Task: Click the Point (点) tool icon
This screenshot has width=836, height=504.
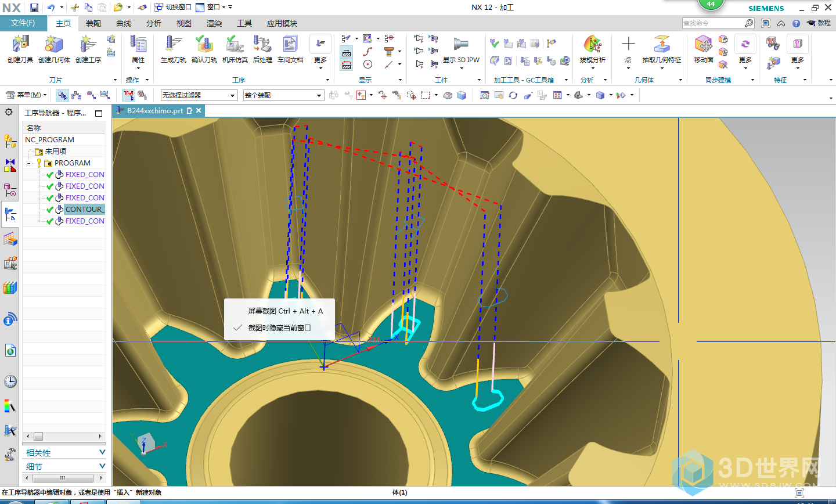Action: (x=628, y=45)
